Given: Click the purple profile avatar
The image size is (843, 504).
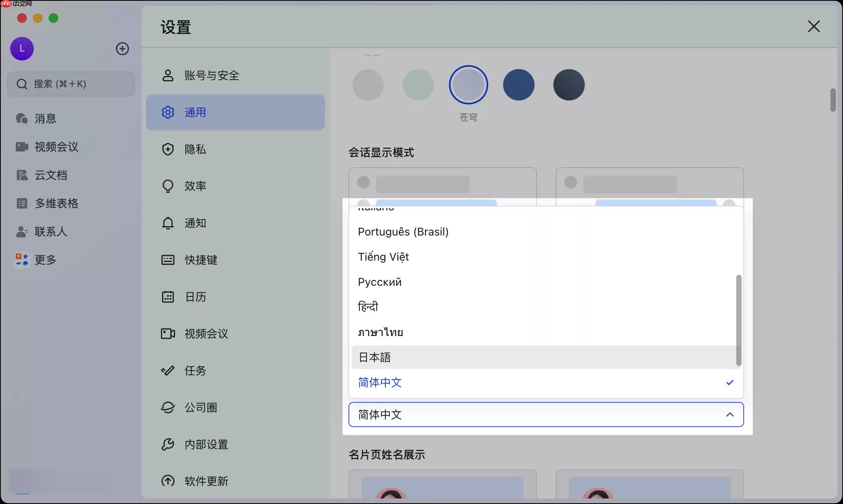Looking at the screenshot, I should (x=22, y=49).
